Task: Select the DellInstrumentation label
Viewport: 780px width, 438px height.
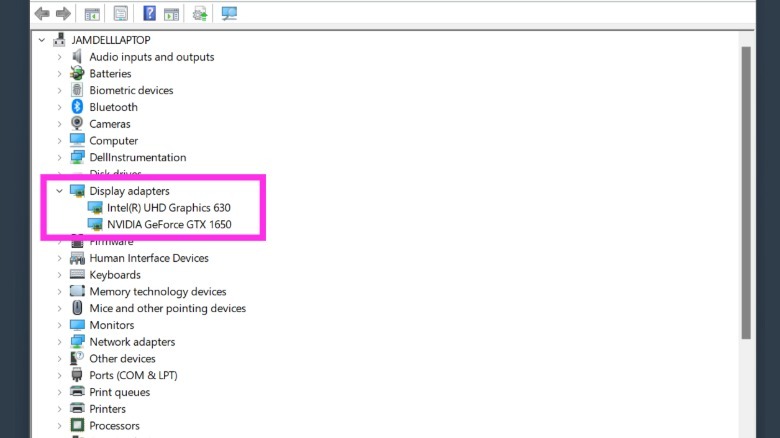Action: tap(138, 157)
